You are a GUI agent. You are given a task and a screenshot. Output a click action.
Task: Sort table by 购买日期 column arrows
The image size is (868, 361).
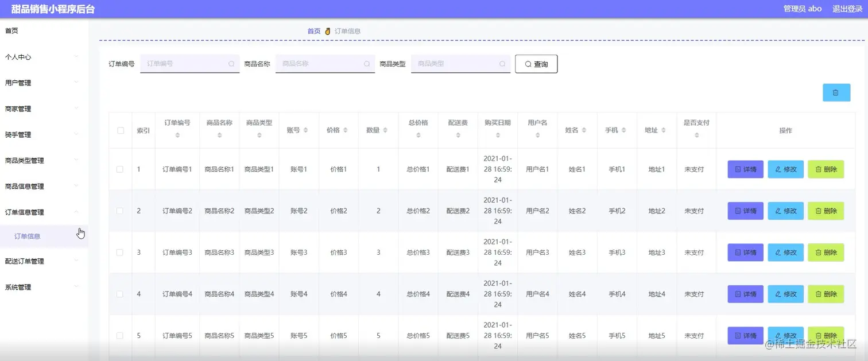tap(497, 135)
